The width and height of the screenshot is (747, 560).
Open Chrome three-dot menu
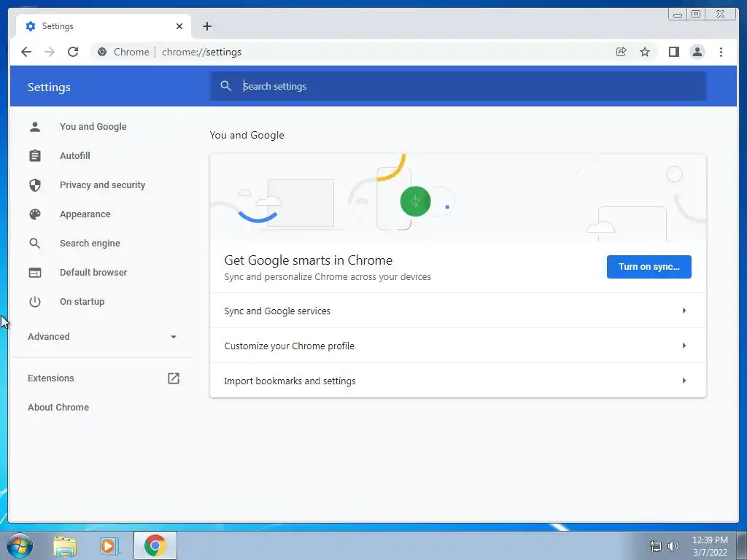click(x=721, y=52)
